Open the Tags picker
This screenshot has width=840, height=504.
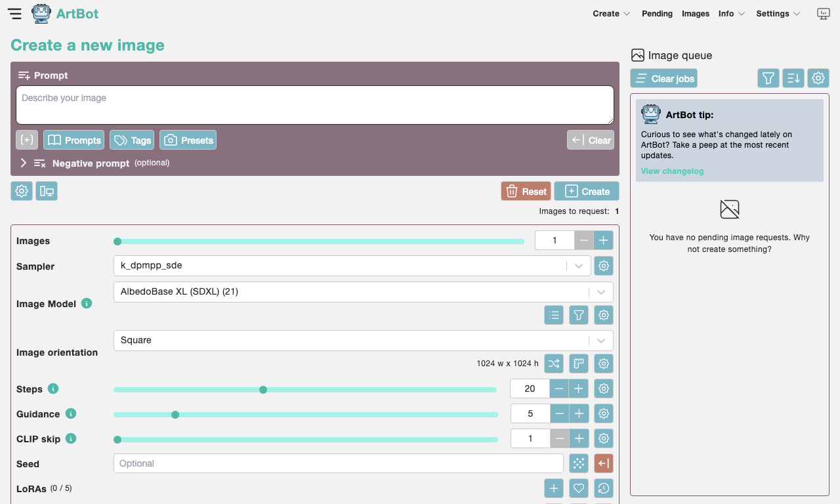(132, 140)
